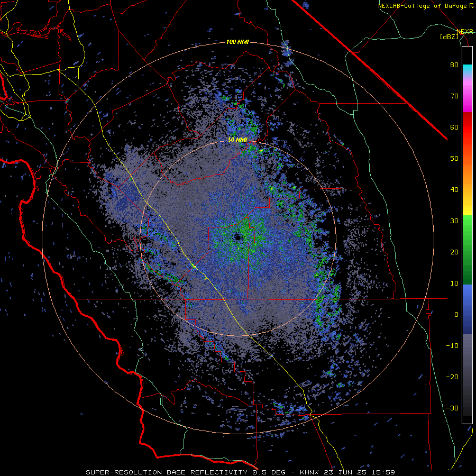The width and height of the screenshot is (476, 476).
Task: Click the 'NEXR' label above the scale
Action: tap(465, 31)
